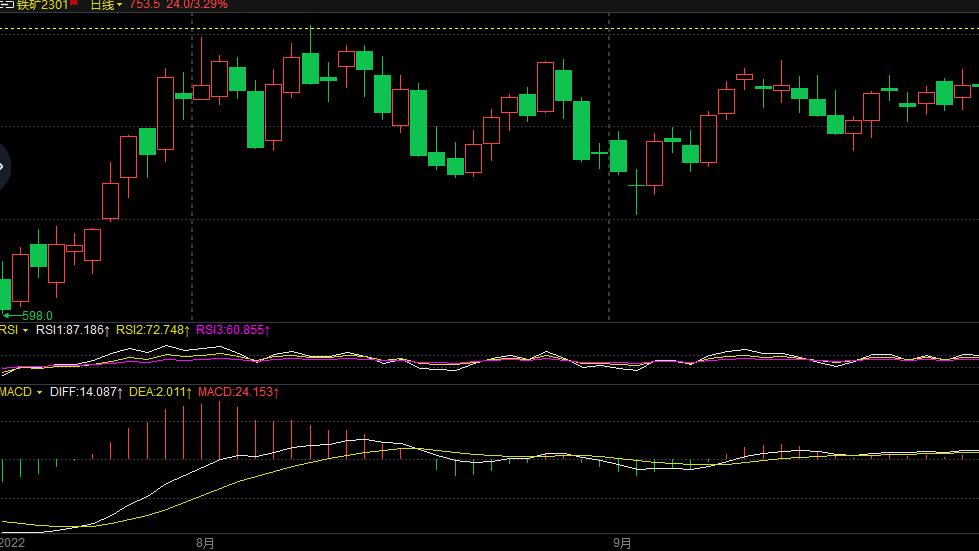Click the 8月 date axis label

click(x=205, y=544)
